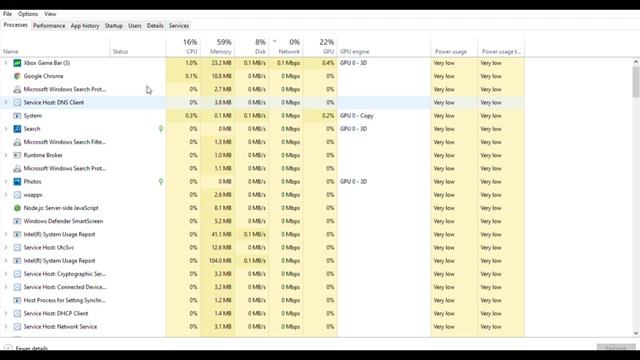The image size is (640, 360).
Task: Sort processes by CPU column header
Action: (183, 47)
